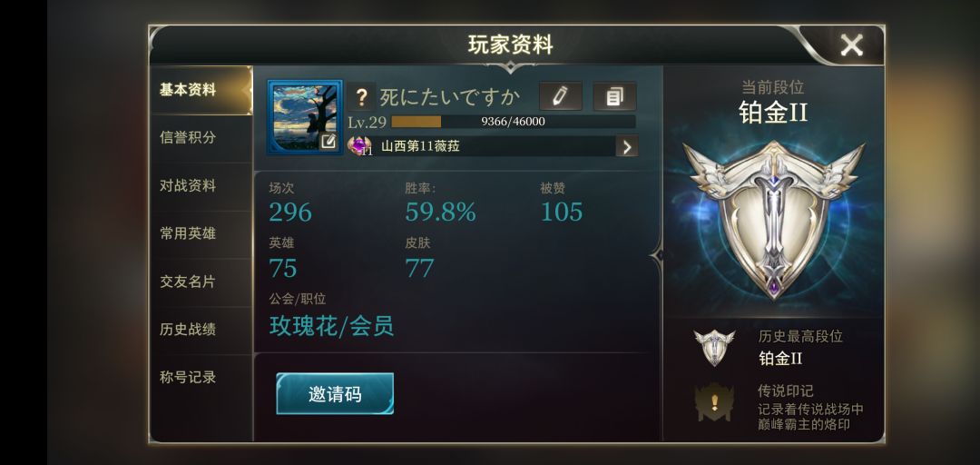This screenshot has width=980, height=465.
Task: Click the purple regional title badge icon
Action: (359, 146)
